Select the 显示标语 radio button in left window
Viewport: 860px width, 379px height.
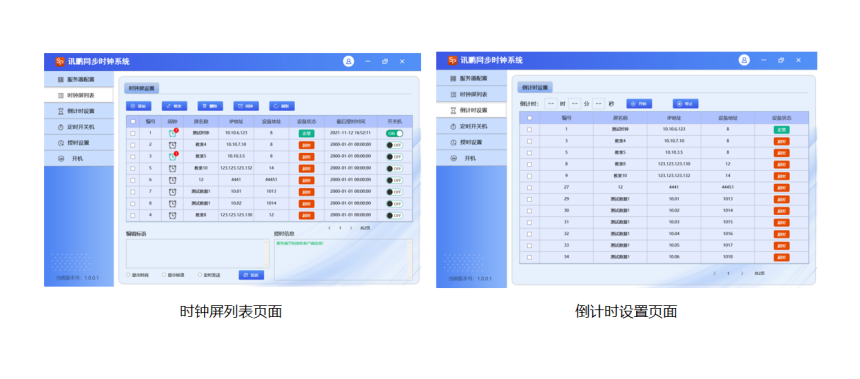pyautogui.click(x=164, y=275)
